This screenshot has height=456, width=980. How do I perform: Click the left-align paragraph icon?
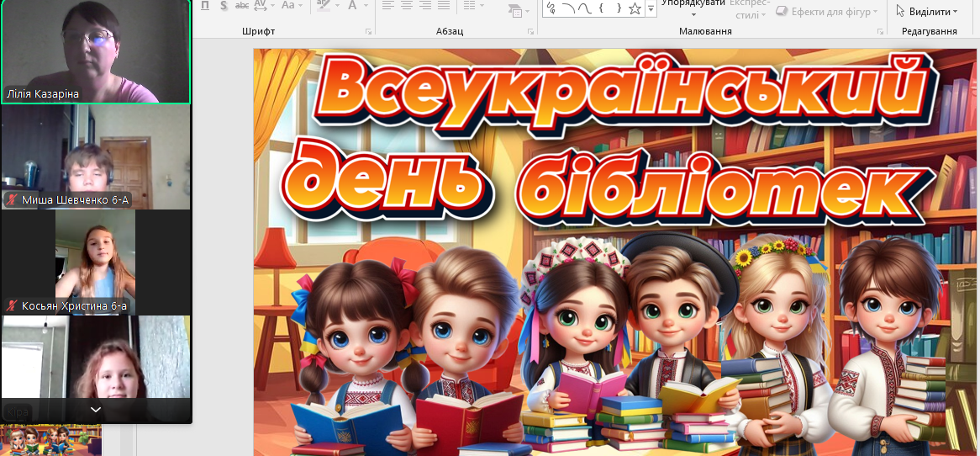[387, 6]
